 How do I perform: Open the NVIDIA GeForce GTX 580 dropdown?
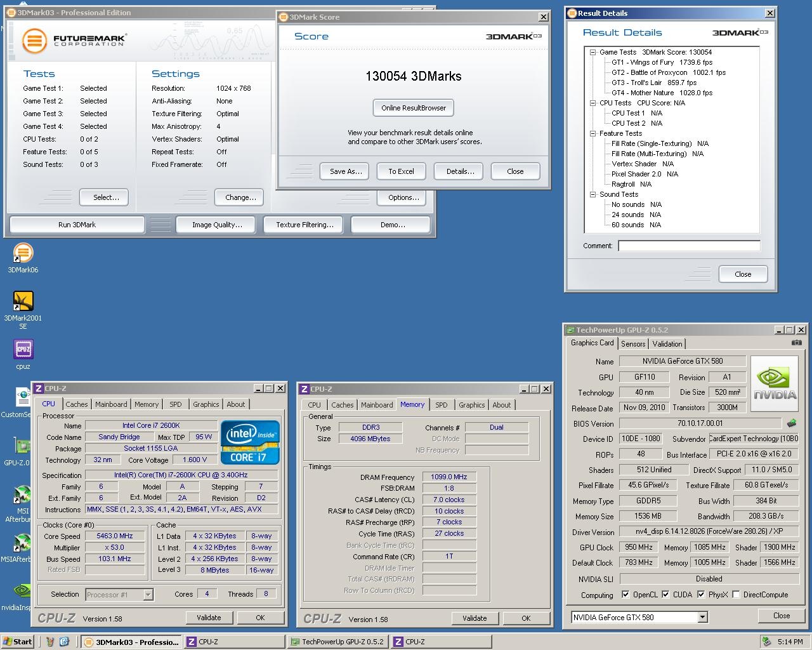(x=702, y=617)
